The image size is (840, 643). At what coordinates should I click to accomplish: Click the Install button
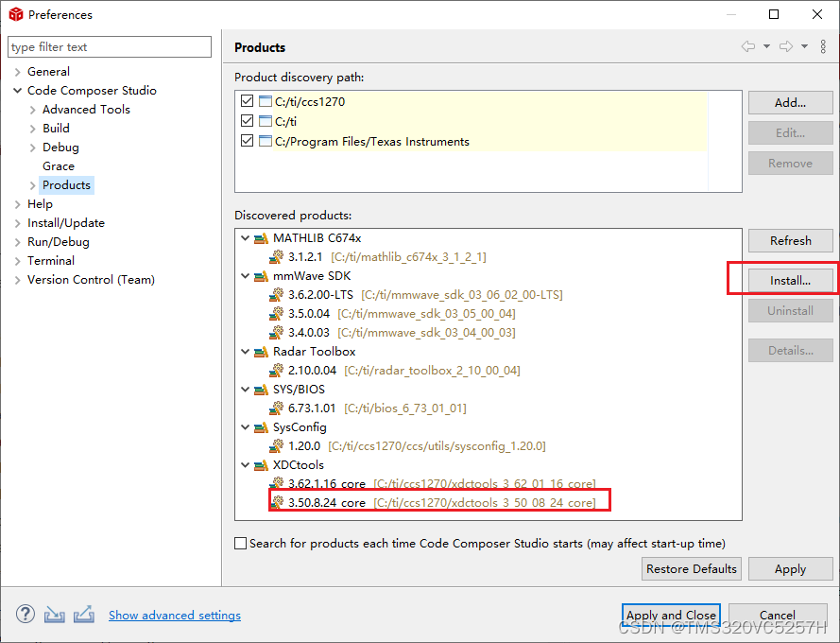pyautogui.click(x=790, y=279)
